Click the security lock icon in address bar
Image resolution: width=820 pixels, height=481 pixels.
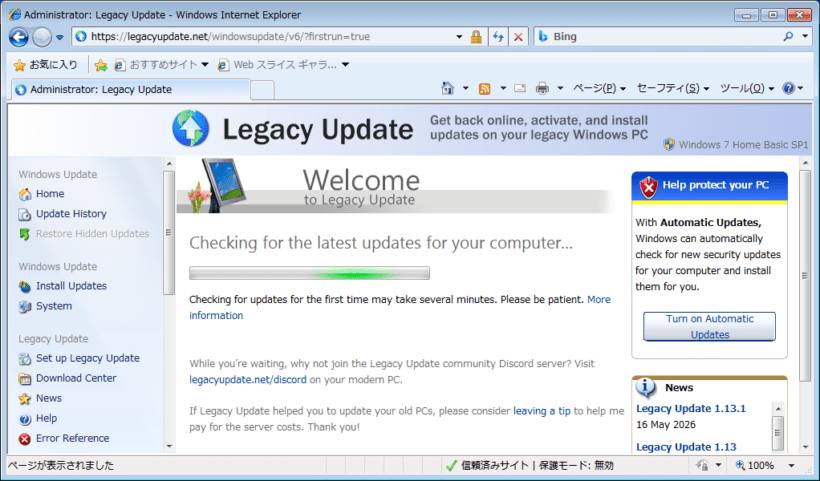point(476,37)
